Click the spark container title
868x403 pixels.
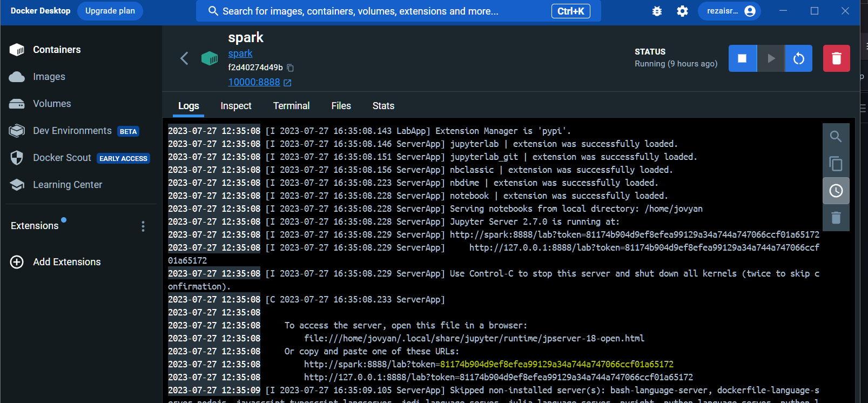point(246,37)
